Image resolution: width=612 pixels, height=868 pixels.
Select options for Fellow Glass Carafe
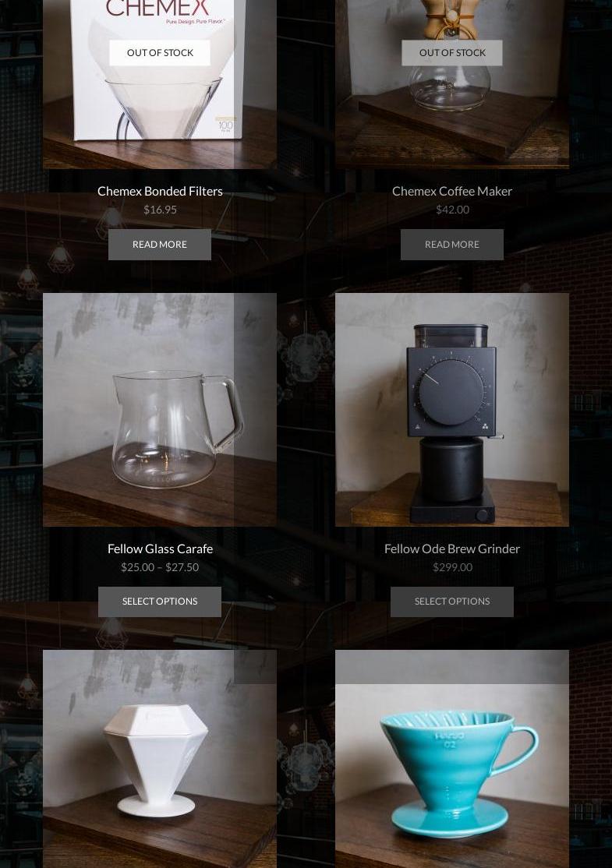tap(160, 602)
